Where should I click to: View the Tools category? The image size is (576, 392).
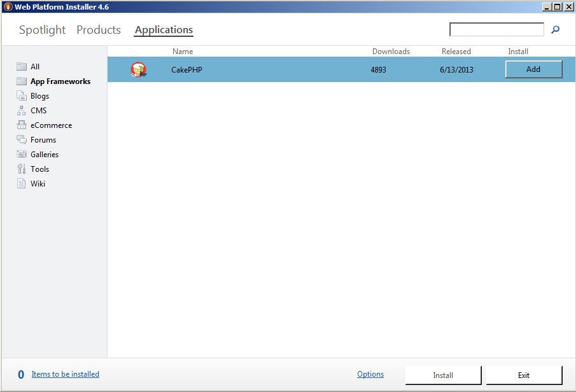pyautogui.click(x=39, y=169)
